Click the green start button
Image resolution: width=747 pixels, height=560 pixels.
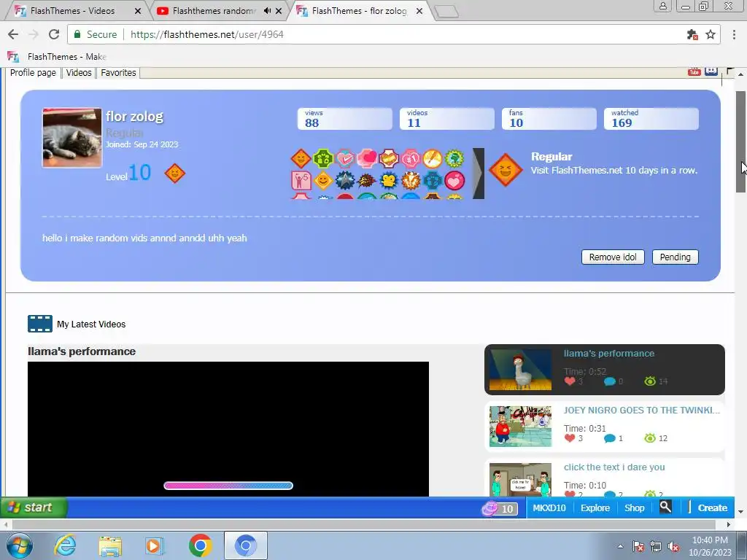[x=34, y=507]
